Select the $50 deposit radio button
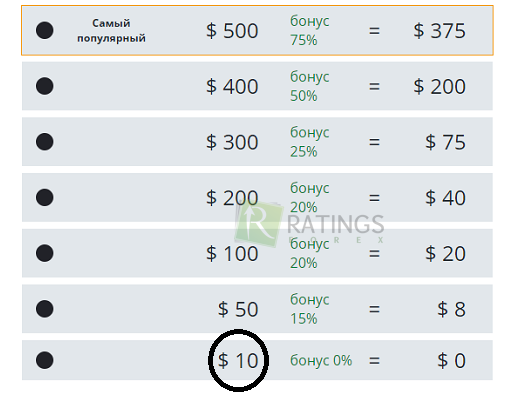 pos(45,309)
